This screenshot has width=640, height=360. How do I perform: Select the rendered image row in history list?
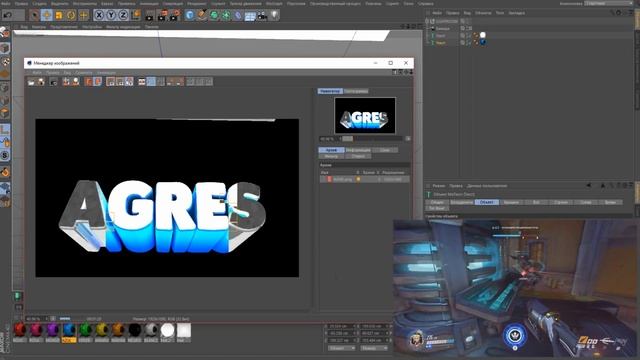tap(364, 179)
